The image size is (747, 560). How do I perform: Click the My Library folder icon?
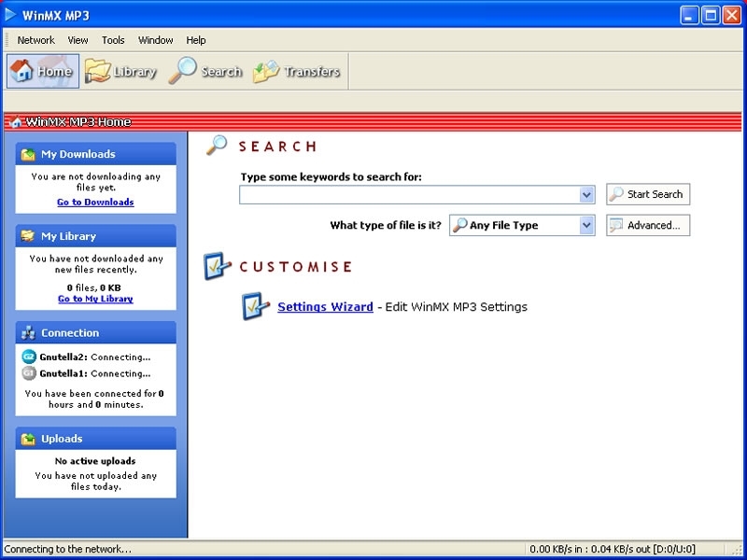28,236
